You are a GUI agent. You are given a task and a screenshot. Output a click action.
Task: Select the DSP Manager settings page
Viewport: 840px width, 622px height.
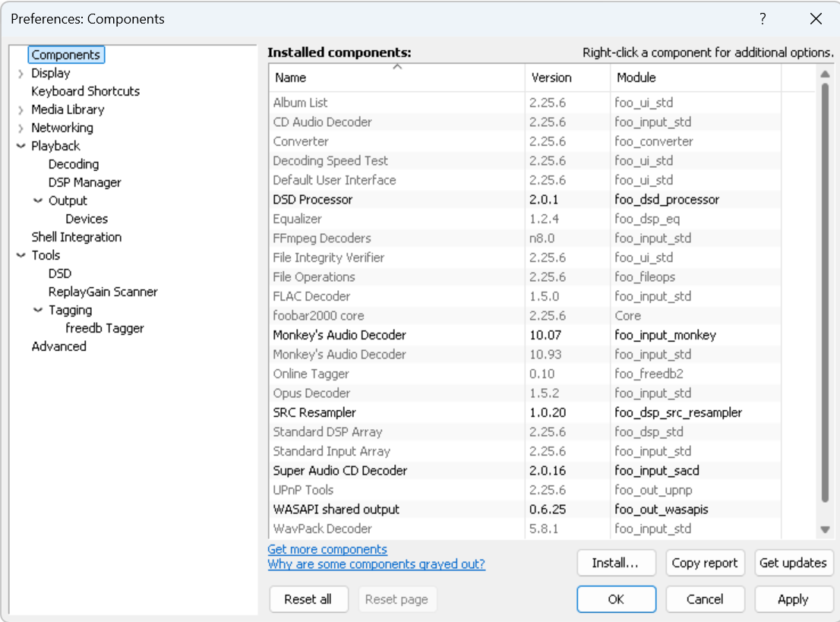[x=85, y=182]
